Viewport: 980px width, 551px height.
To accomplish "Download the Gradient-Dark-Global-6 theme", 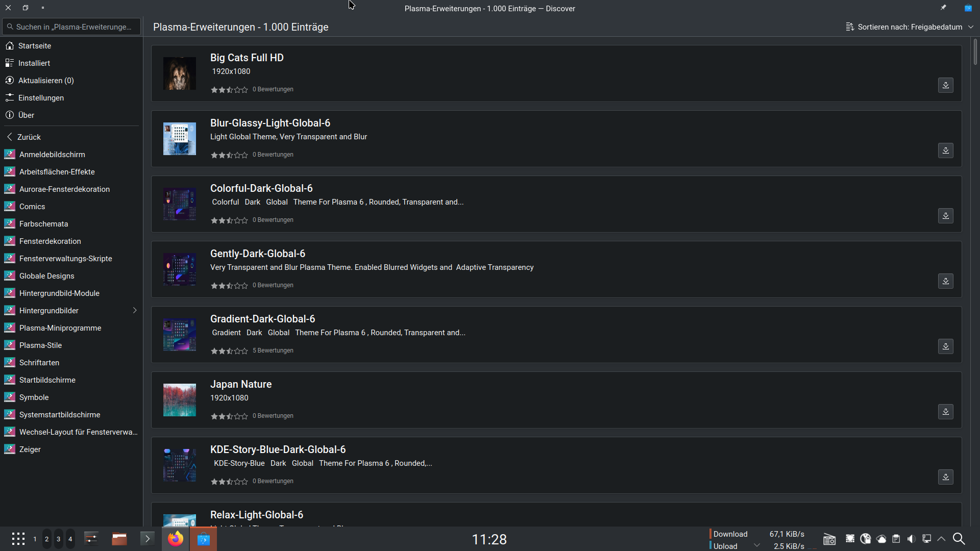I will [x=945, y=346].
